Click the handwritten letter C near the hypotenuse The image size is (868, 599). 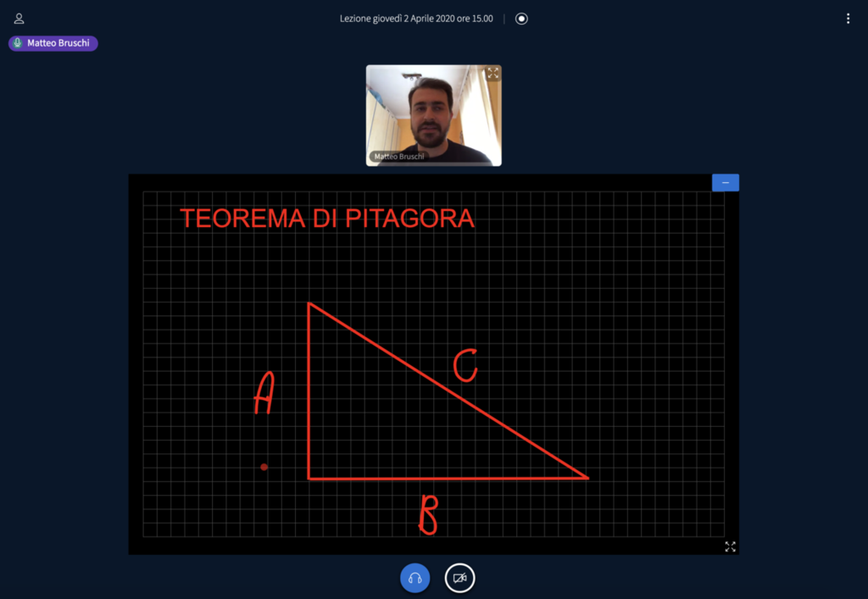[465, 366]
